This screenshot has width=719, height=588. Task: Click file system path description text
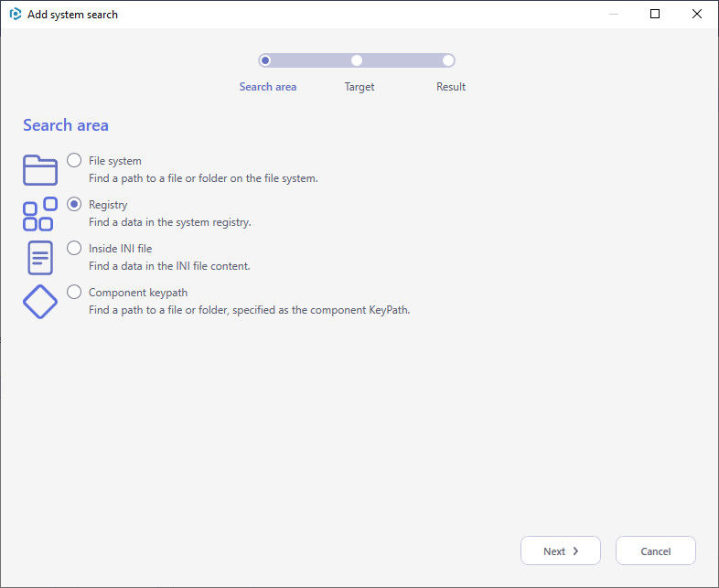[204, 178]
